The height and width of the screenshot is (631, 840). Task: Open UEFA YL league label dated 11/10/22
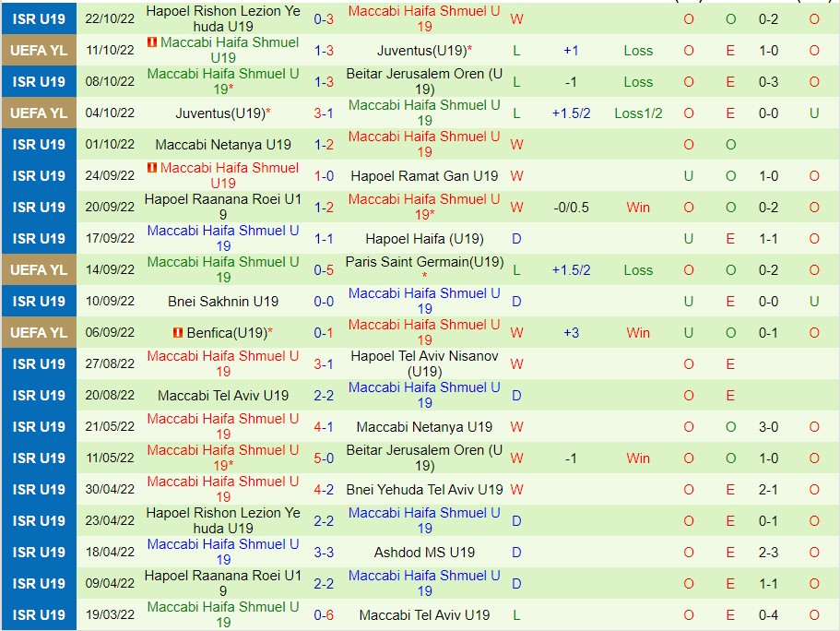click(39, 51)
